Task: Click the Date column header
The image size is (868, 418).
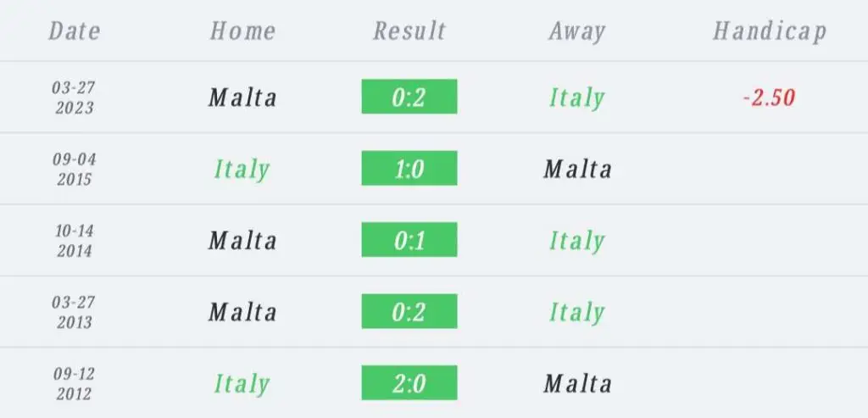Action: click(x=75, y=31)
